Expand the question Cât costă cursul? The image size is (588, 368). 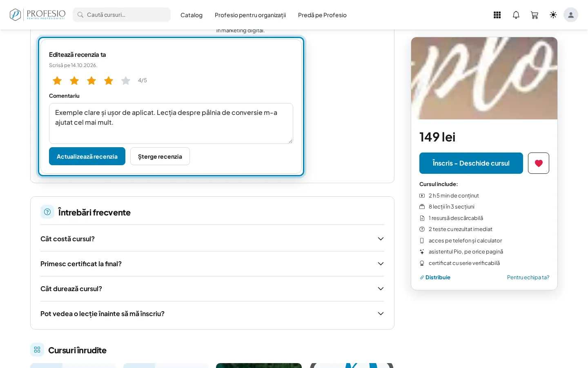pos(212,239)
